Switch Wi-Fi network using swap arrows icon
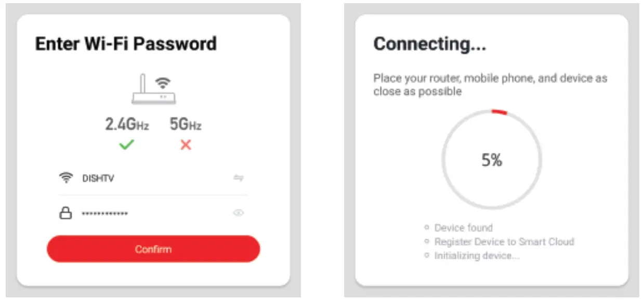The height and width of the screenshot is (301, 644). click(x=239, y=178)
